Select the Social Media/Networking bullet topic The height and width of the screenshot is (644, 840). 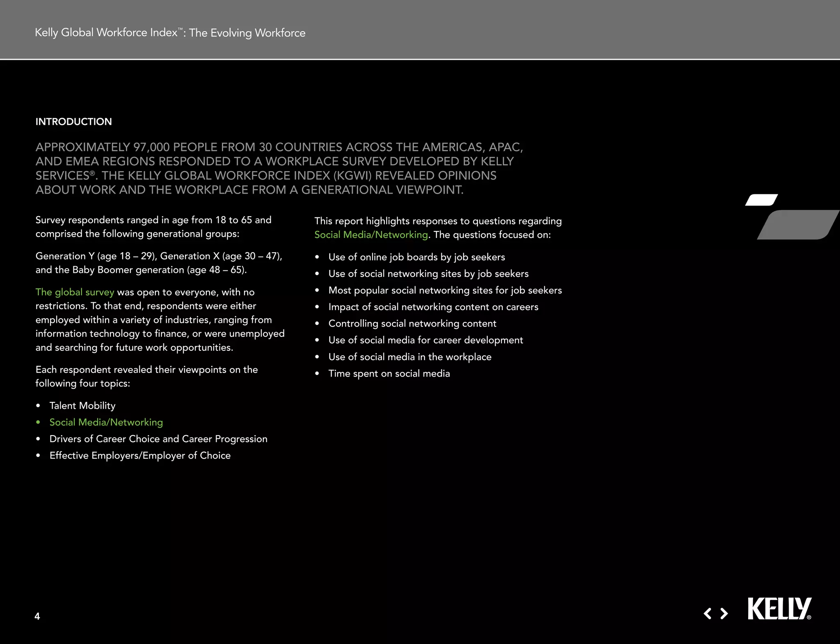[106, 422]
